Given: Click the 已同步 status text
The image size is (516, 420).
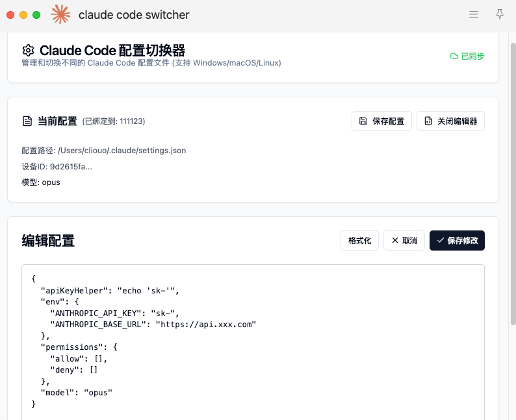Looking at the screenshot, I should (472, 56).
